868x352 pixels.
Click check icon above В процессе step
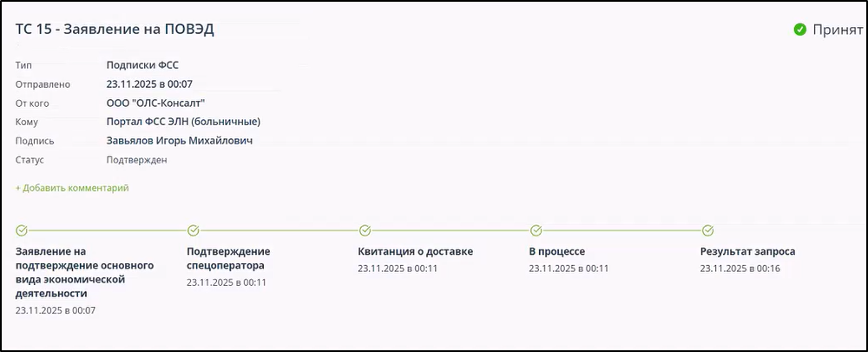(536, 230)
